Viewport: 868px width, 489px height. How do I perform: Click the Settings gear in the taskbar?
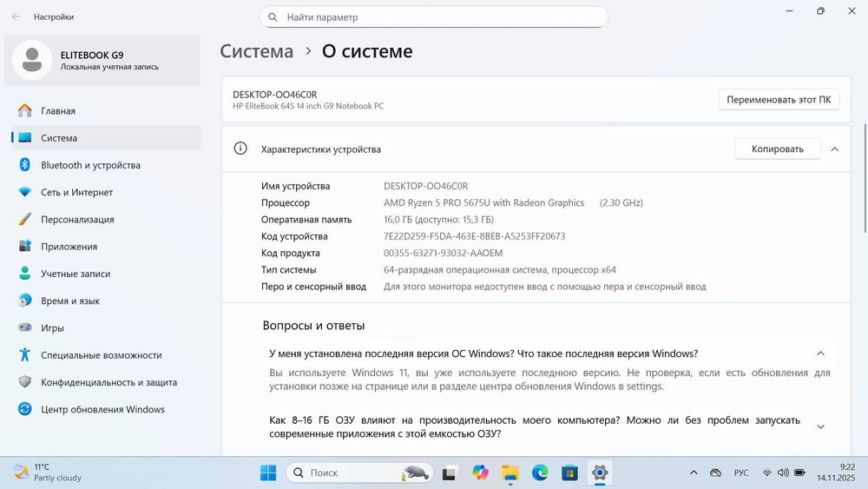point(600,472)
